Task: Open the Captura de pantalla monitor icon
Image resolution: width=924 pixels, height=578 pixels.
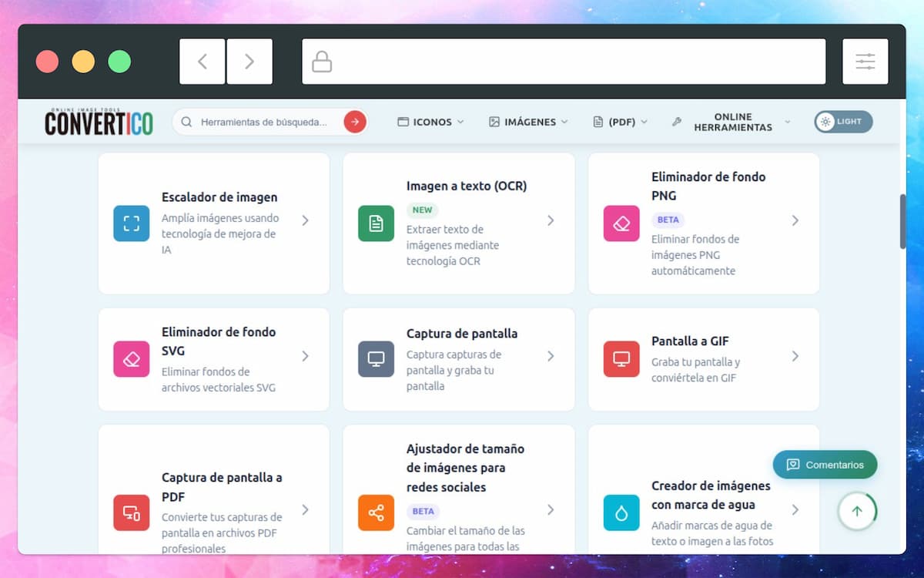Action: tap(375, 359)
